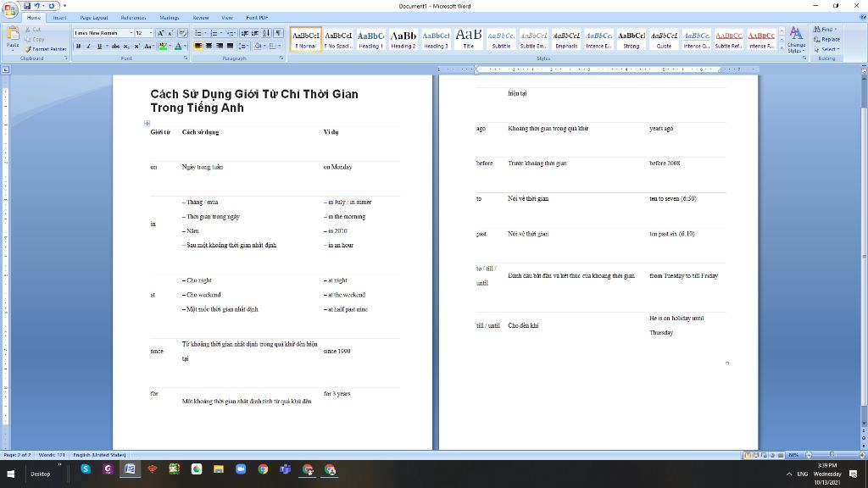Undo the last action
Image resolution: width=868 pixels, height=488 pixels.
37,6
